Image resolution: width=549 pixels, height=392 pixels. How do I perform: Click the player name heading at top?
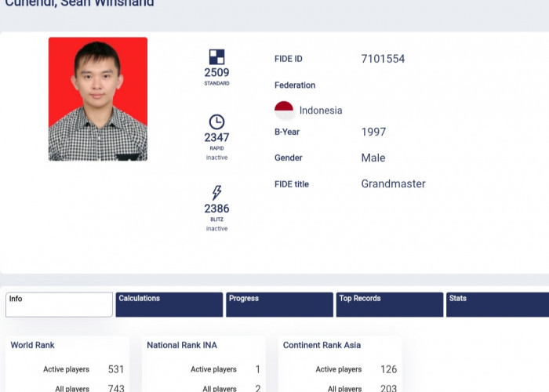(x=79, y=4)
